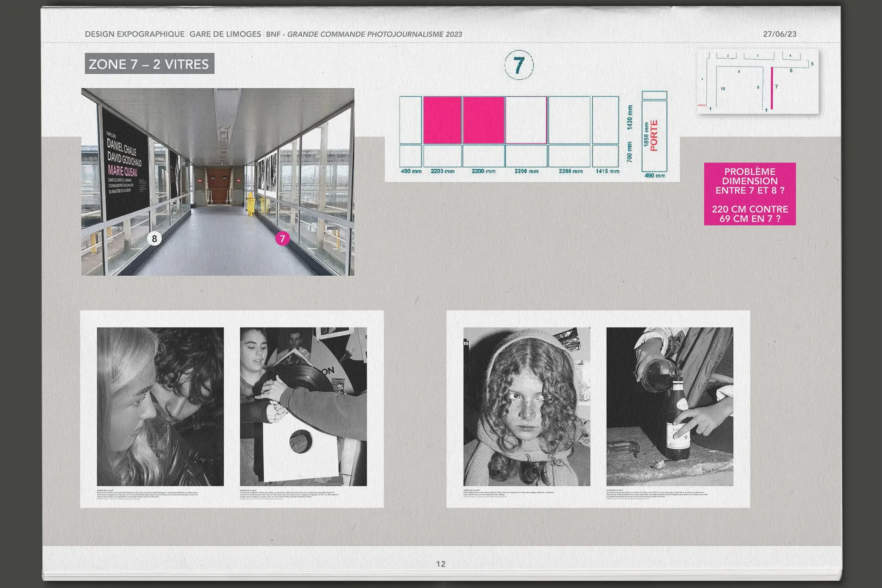The image size is (882, 588).
Task: Click the 490 mm label under the door diagram
Action: coord(655,176)
